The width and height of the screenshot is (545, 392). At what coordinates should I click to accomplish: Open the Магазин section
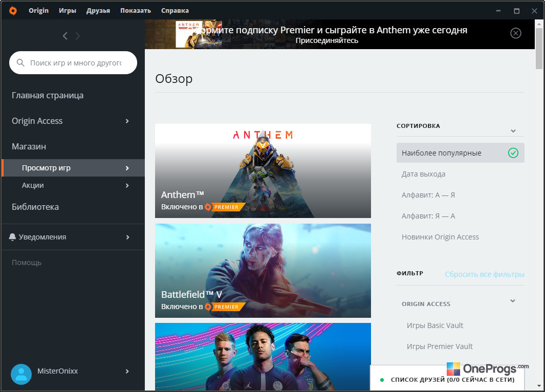[29, 147]
